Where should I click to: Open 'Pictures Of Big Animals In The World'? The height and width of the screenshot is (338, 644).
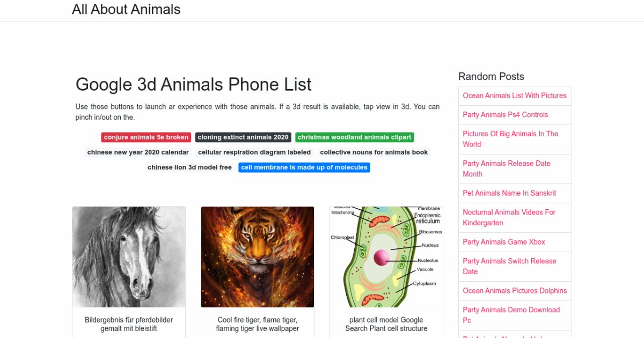coord(510,139)
